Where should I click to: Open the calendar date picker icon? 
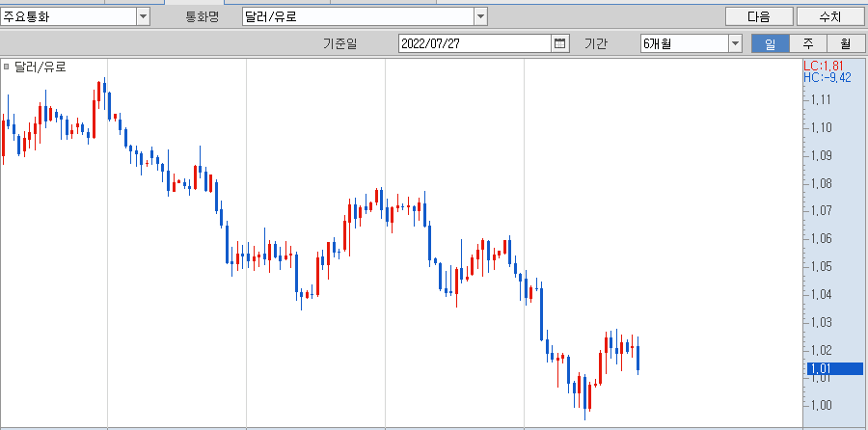click(x=559, y=43)
